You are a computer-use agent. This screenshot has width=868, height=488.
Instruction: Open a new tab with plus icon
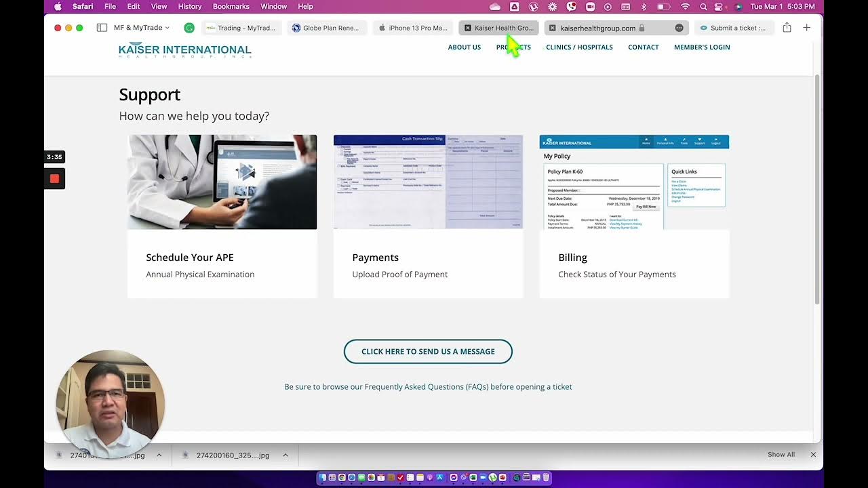(806, 28)
